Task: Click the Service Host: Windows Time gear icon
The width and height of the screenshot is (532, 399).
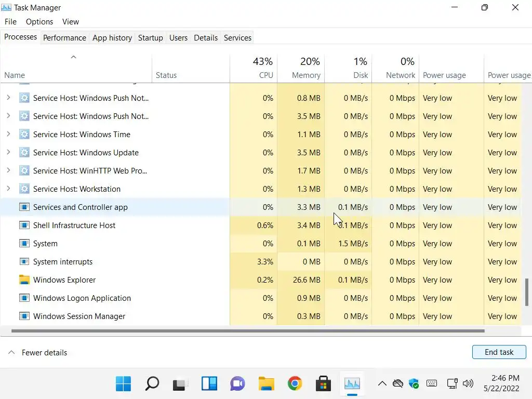Action: tap(24, 135)
